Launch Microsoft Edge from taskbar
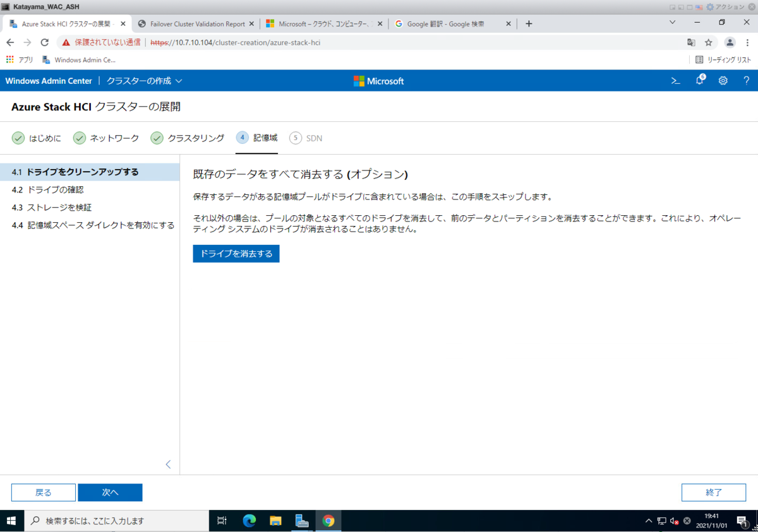Screen dimensions: 758x532 [x=249, y=521]
